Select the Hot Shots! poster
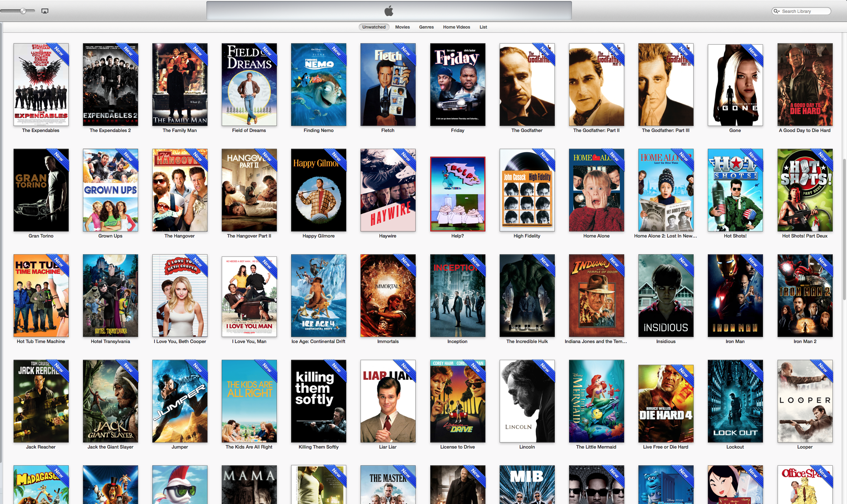 [735, 190]
